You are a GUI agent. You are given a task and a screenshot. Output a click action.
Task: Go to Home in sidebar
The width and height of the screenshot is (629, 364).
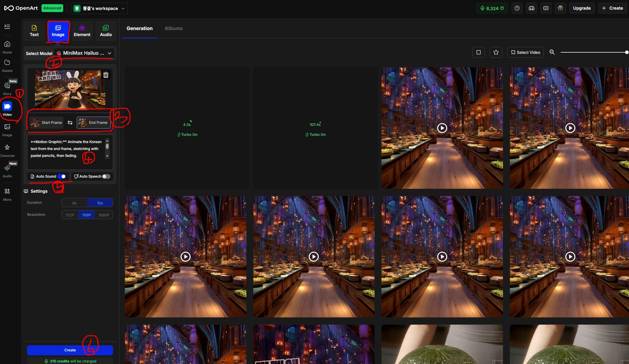tap(7, 47)
